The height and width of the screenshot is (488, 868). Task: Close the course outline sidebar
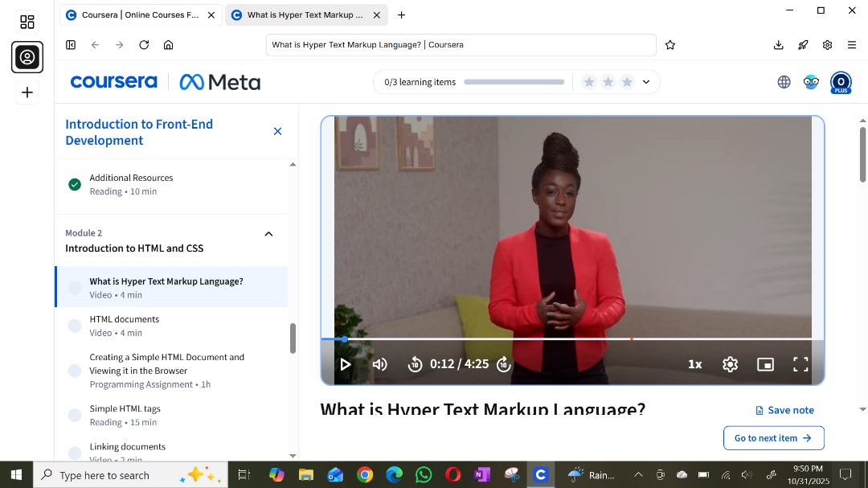pyautogui.click(x=278, y=131)
